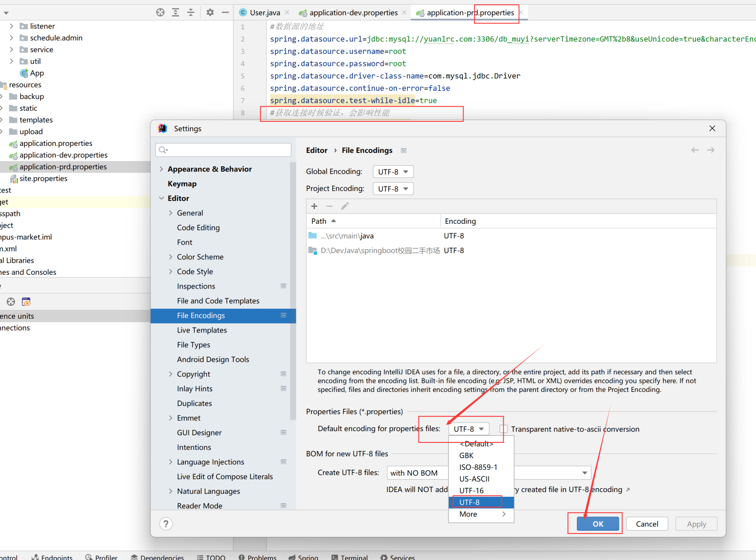Image resolution: width=756 pixels, height=560 pixels.
Task: Expand the listener folder in tree
Action: [x=12, y=26]
